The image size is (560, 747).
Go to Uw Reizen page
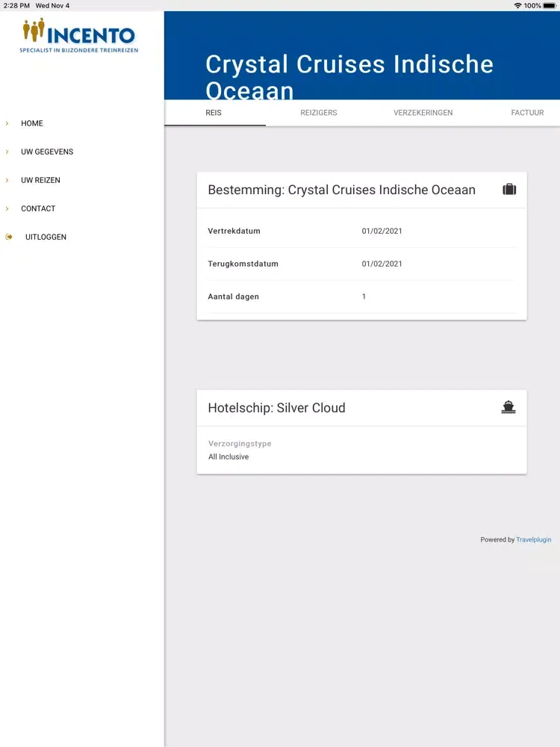click(x=40, y=180)
